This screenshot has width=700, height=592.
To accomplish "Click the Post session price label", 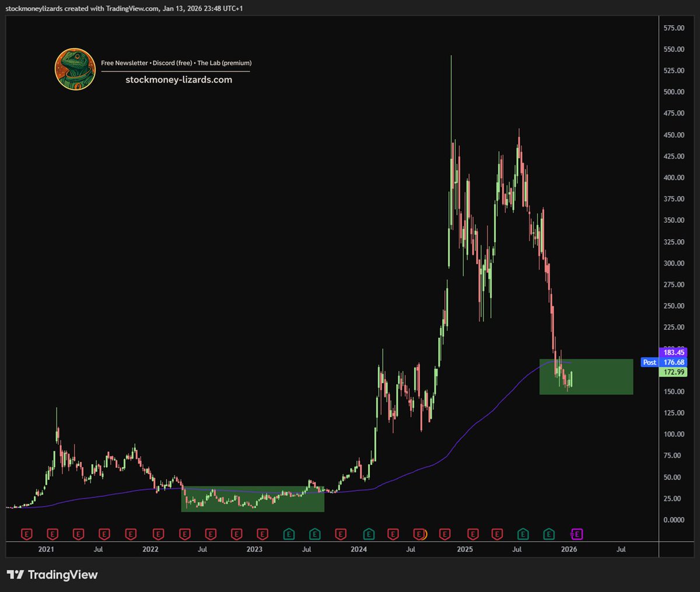I will 650,362.
